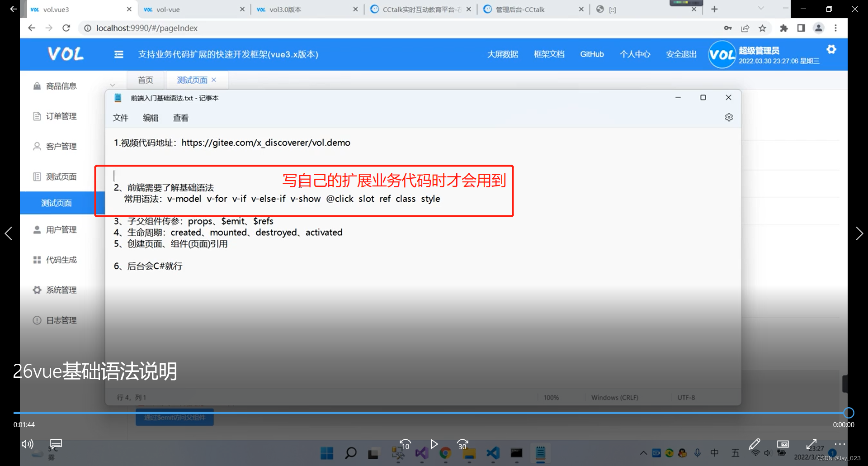Screen dimensions: 868x466
Task: Open 大屏数据 in header
Action: pos(502,54)
